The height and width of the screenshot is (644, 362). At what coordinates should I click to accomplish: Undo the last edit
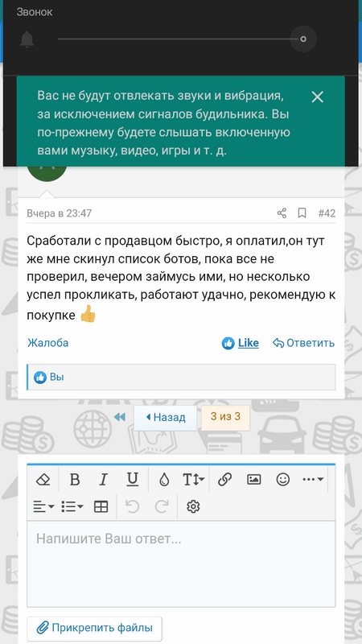(132, 507)
